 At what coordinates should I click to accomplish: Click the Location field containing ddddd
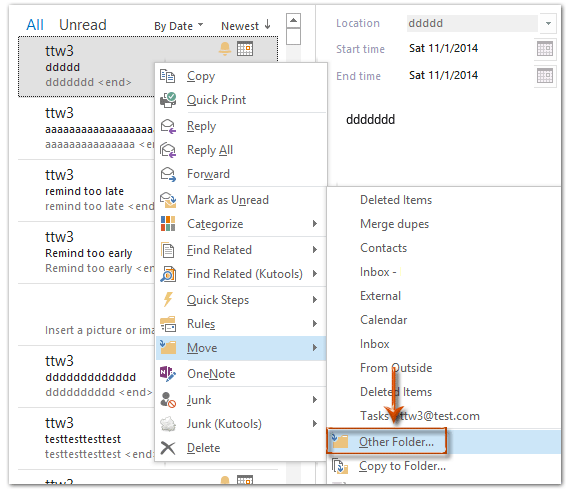[472, 24]
